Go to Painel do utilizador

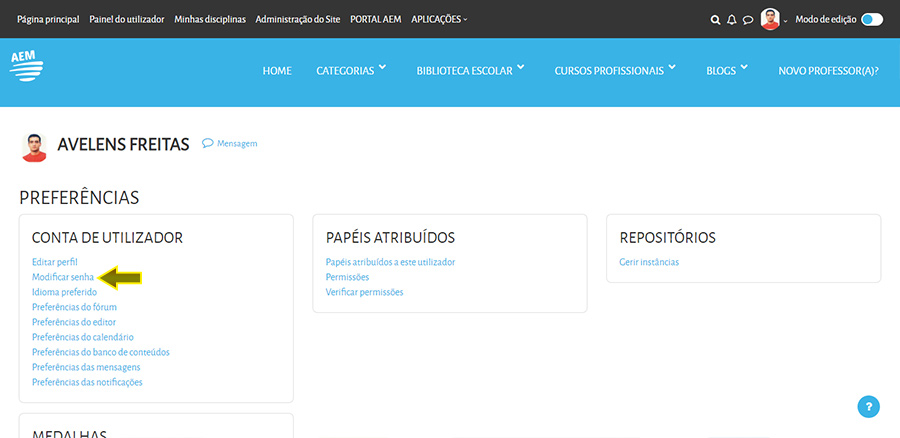126,19
